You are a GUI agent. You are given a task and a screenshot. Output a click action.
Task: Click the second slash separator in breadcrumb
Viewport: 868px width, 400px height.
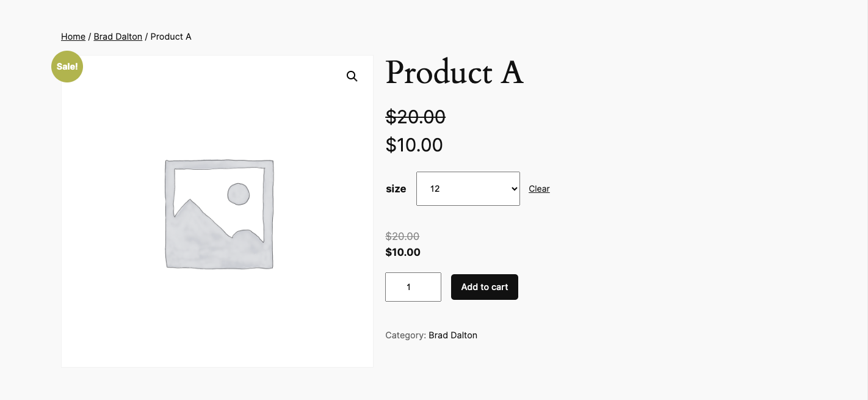146,37
